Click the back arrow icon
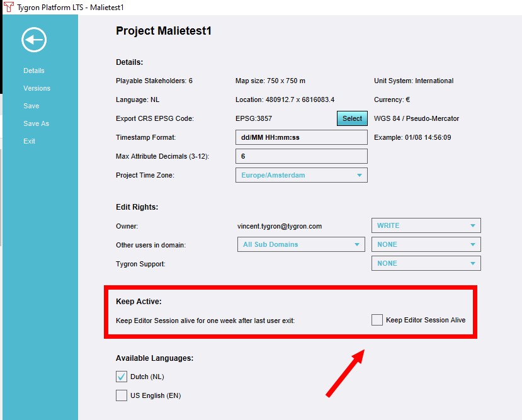The image size is (522, 420). [x=33, y=40]
